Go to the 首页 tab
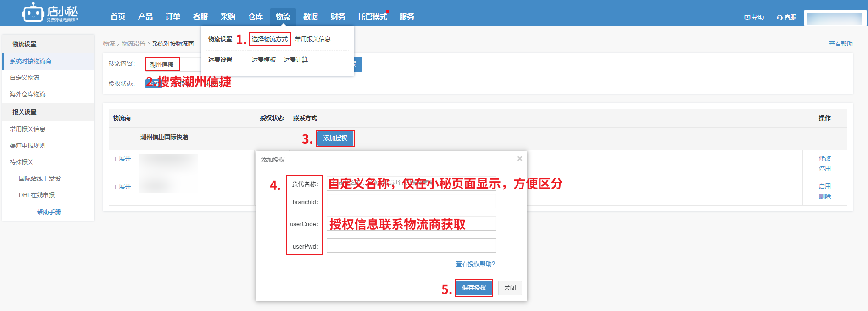This screenshot has height=311, width=868. pyautogui.click(x=118, y=17)
